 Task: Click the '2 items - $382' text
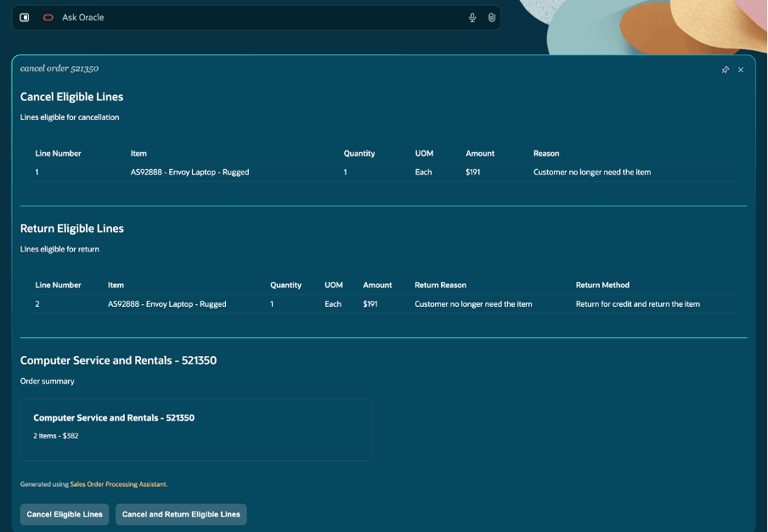point(56,436)
